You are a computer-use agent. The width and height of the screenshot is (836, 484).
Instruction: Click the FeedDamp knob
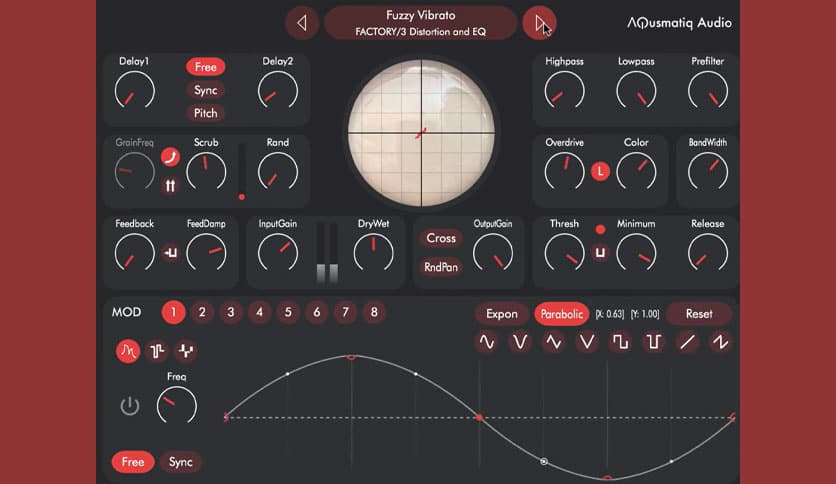pos(206,253)
